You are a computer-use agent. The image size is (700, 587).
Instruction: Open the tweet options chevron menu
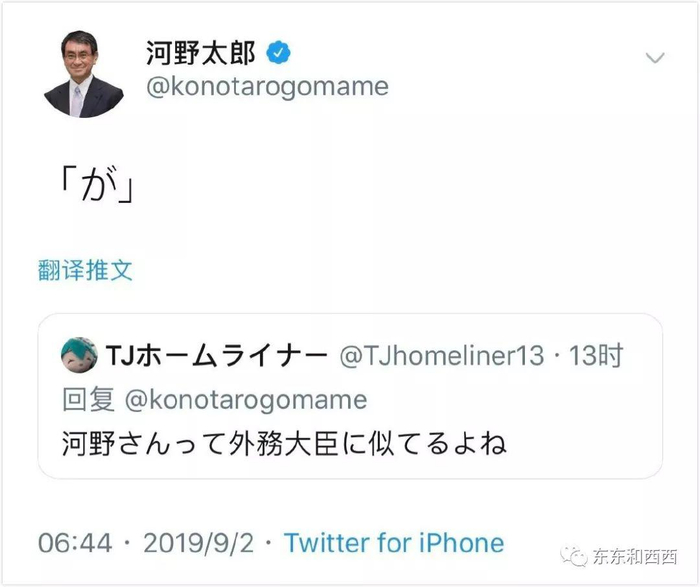click(654, 58)
